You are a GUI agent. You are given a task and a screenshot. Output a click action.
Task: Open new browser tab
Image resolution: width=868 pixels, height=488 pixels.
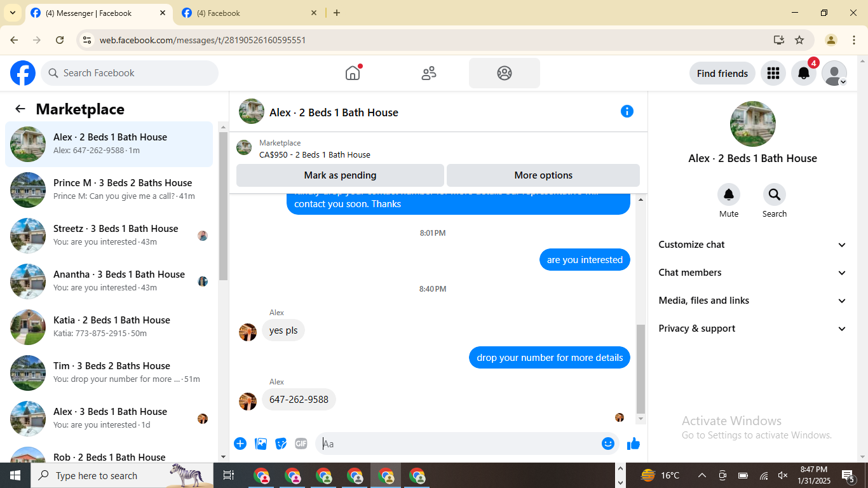tap(337, 13)
